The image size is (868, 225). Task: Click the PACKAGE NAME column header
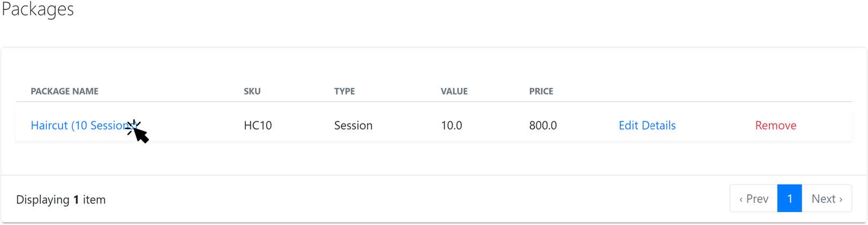pos(65,91)
